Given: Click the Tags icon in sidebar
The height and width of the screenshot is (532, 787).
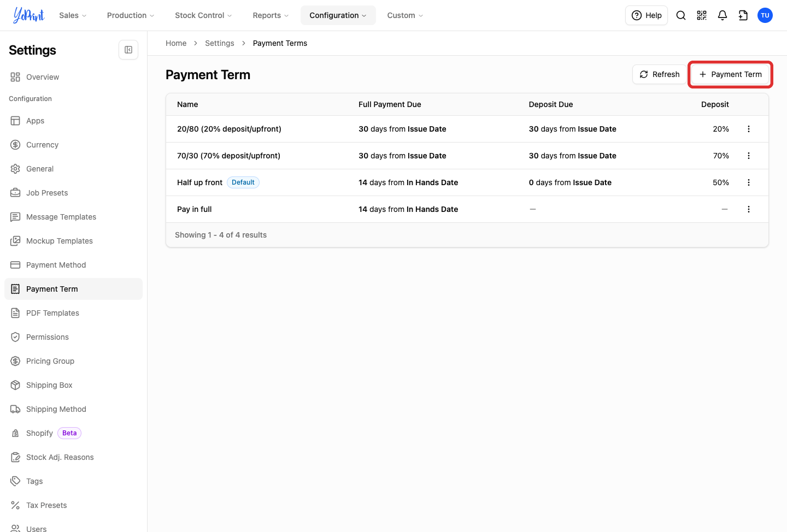Looking at the screenshot, I should click(15, 481).
